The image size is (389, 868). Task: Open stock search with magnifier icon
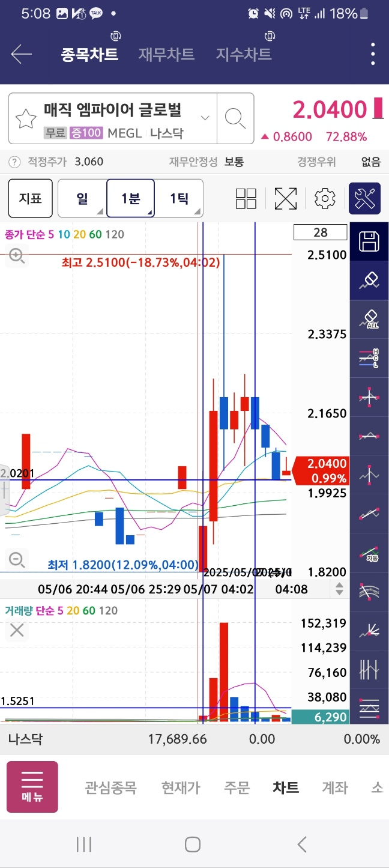(x=235, y=118)
